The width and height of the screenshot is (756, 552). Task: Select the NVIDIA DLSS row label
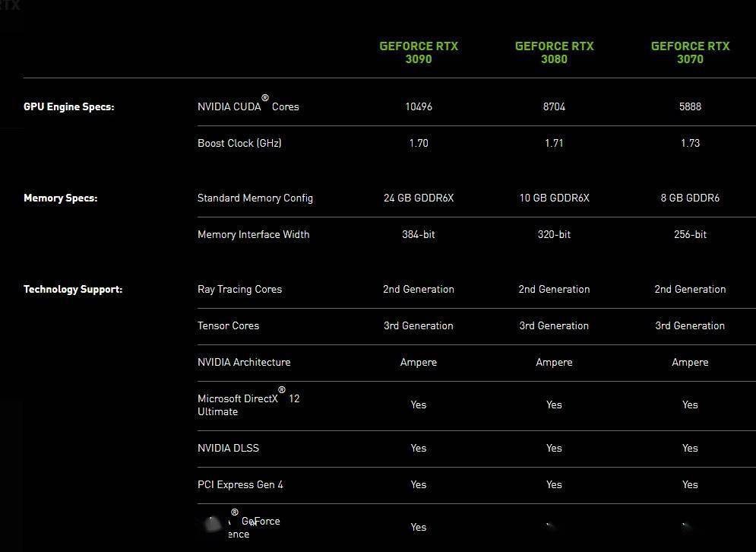pyautogui.click(x=228, y=448)
